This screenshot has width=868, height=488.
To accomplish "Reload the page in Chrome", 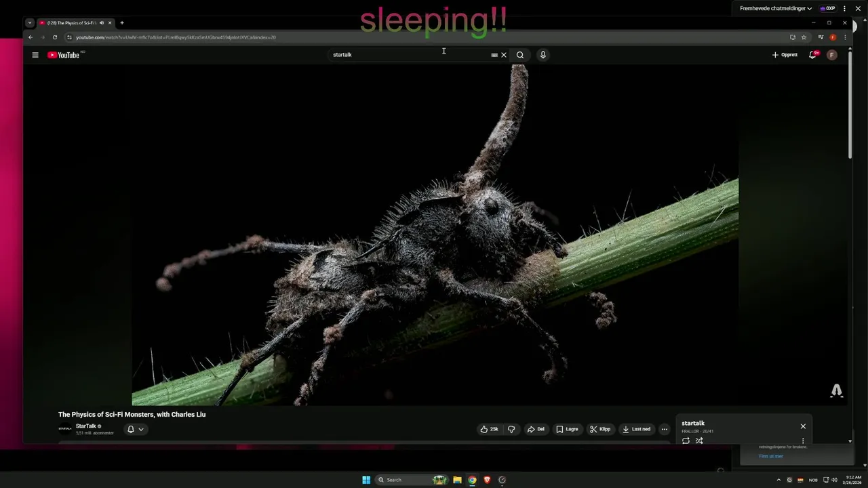I will (55, 37).
